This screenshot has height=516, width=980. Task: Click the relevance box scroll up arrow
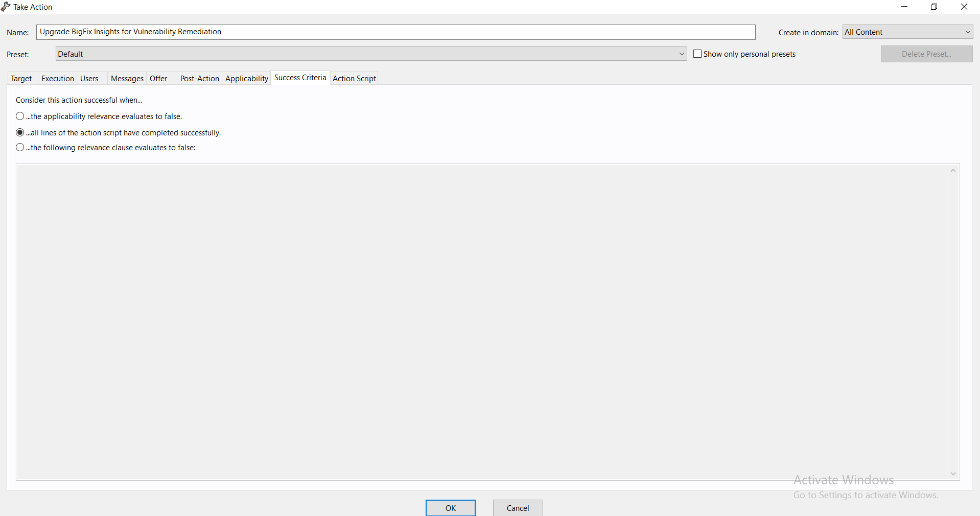953,171
